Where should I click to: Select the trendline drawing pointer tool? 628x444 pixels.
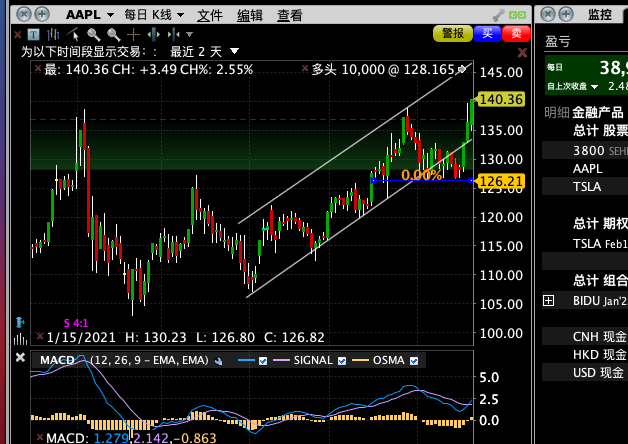pos(73,35)
